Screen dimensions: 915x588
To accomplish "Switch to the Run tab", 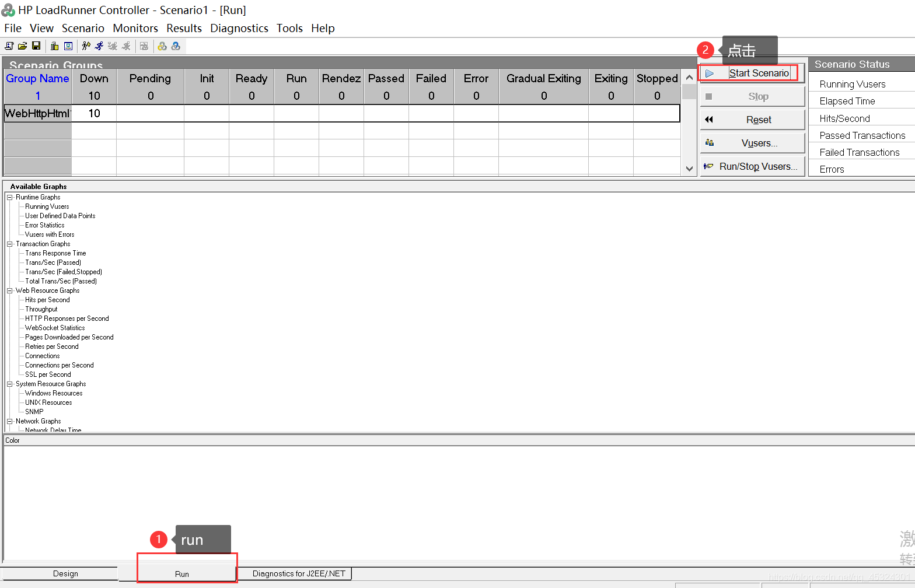I will 182,574.
